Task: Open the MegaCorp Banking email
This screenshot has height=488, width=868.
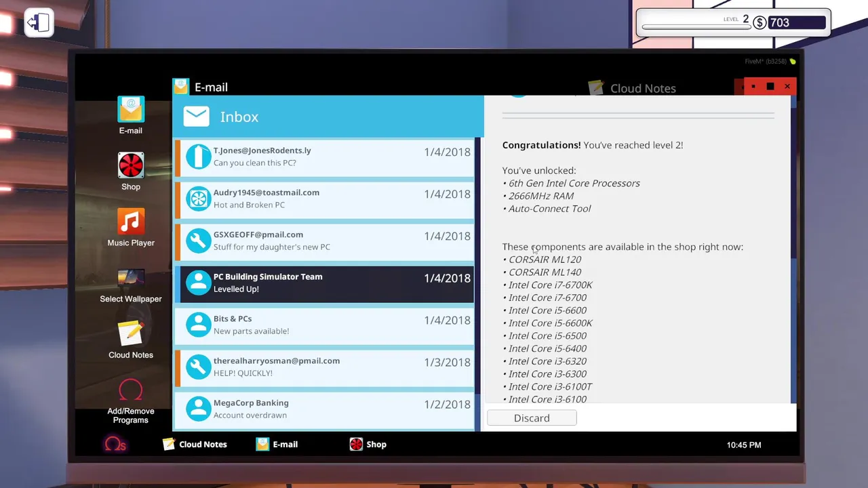Action: pyautogui.click(x=324, y=409)
